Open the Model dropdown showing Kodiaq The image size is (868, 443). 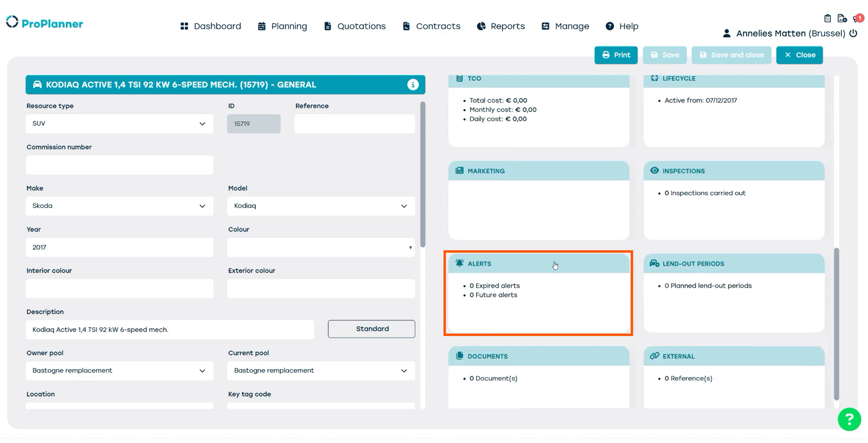coord(320,206)
